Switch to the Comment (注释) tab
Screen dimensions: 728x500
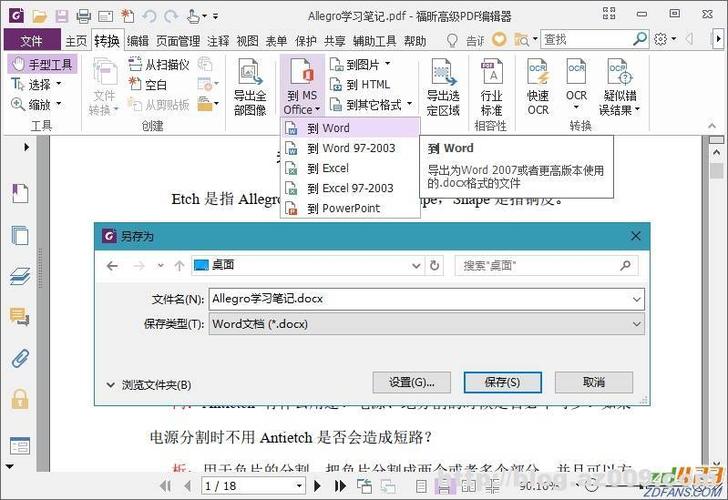coord(218,41)
